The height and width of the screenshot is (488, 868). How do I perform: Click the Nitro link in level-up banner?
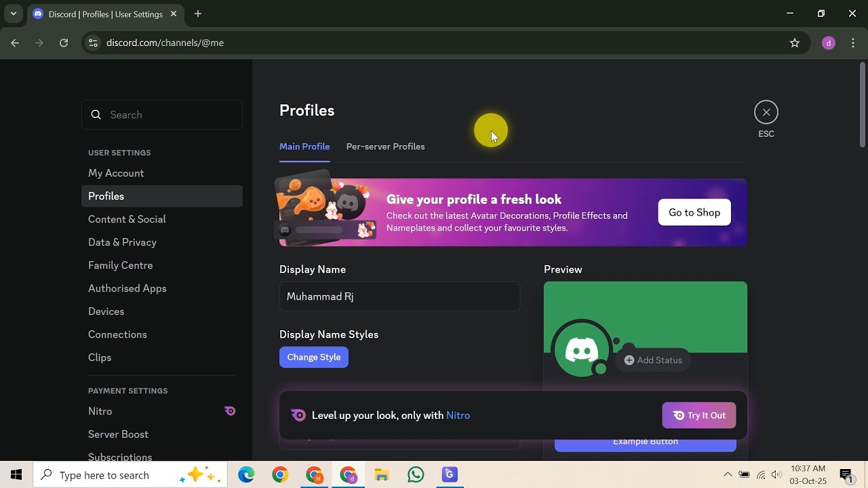point(458,415)
